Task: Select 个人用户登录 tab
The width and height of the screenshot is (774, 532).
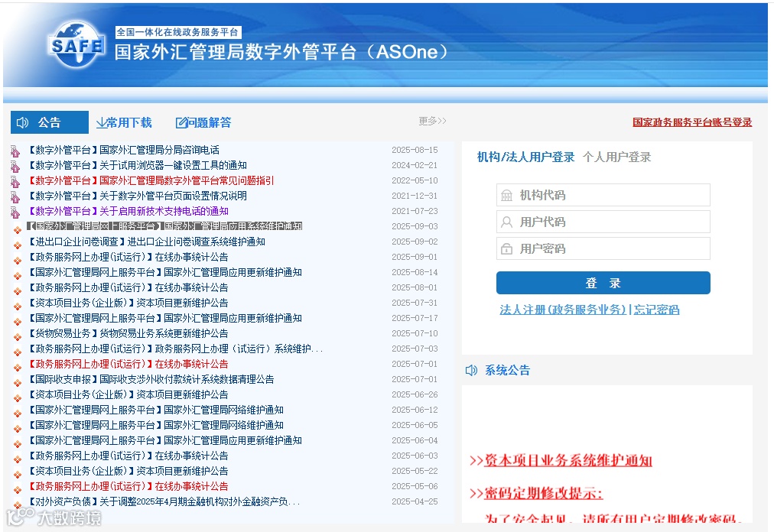Action: [x=617, y=157]
